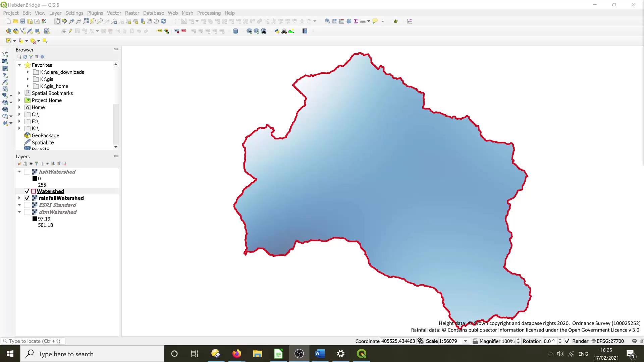The width and height of the screenshot is (644, 362).
Task: Open the Identify Features tool
Action: (327, 21)
